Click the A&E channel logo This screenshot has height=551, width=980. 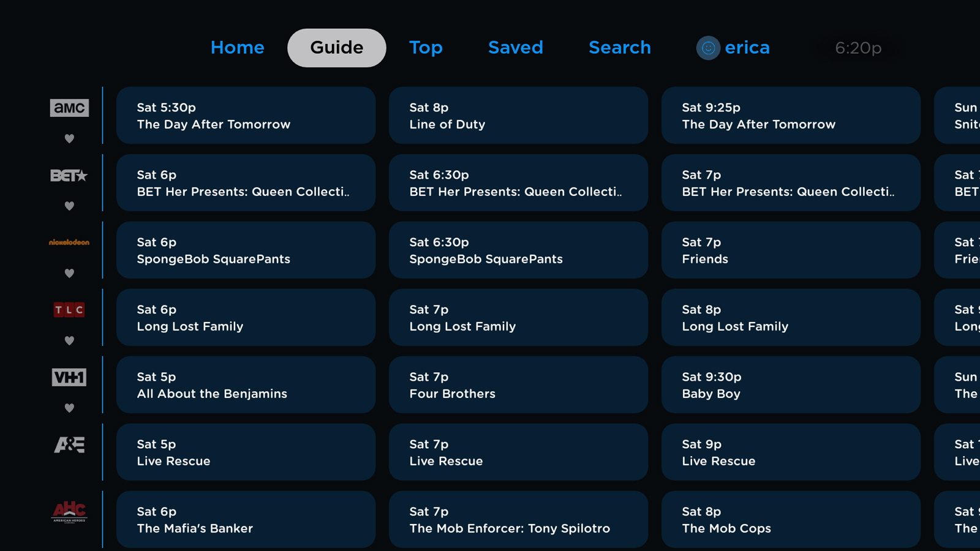pyautogui.click(x=69, y=444)
